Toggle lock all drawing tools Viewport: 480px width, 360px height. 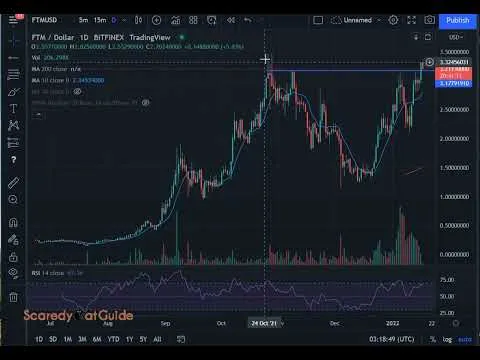coord(13,257)
